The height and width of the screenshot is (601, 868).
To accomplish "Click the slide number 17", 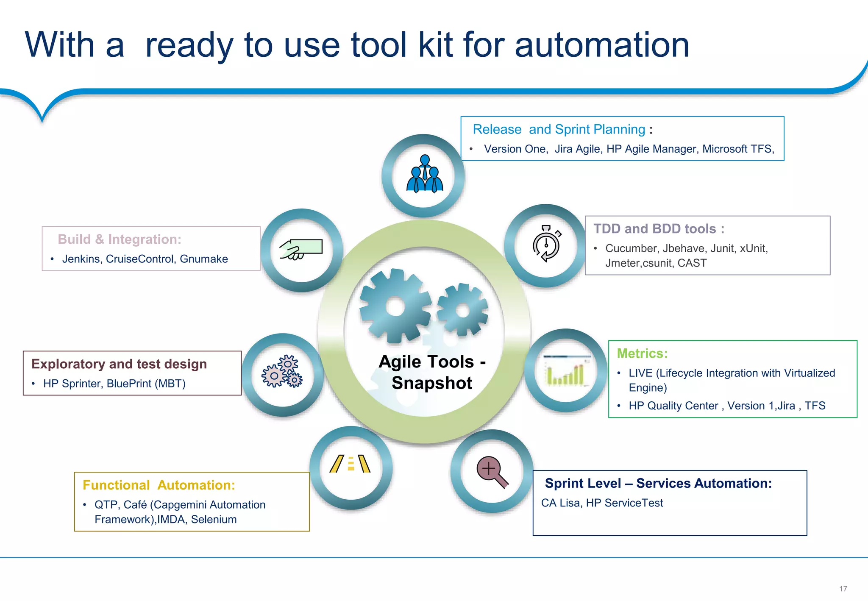I will (x=843, y=589).
